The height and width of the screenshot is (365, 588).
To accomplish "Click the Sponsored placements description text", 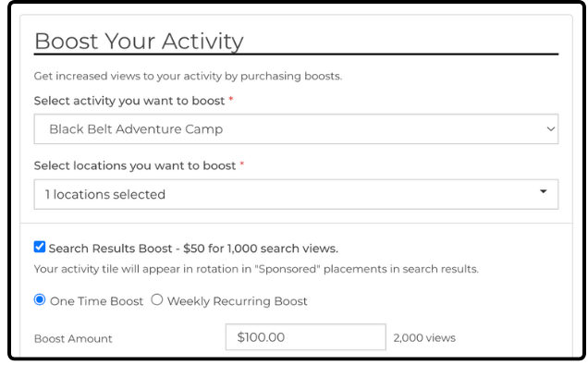I will pyautogui.click(x=256, y=269).
